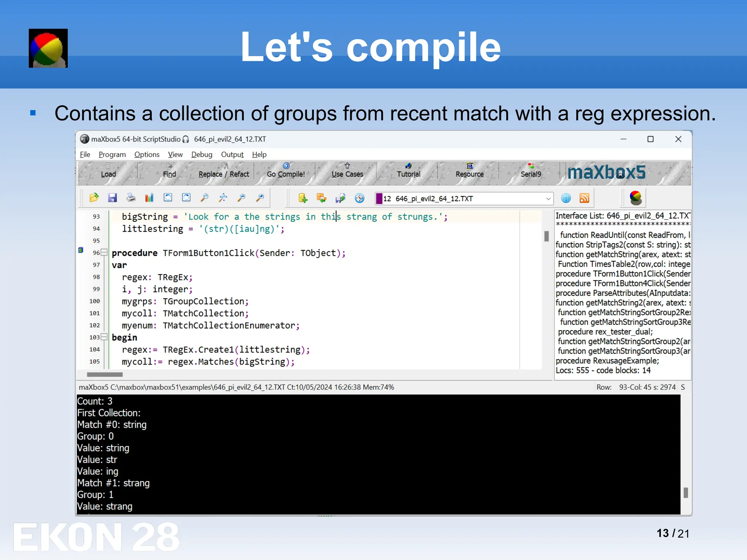Click the maXbox beach ball toolbar icon
The height and width of the screenshot is (560, 747).
[636, 198]
